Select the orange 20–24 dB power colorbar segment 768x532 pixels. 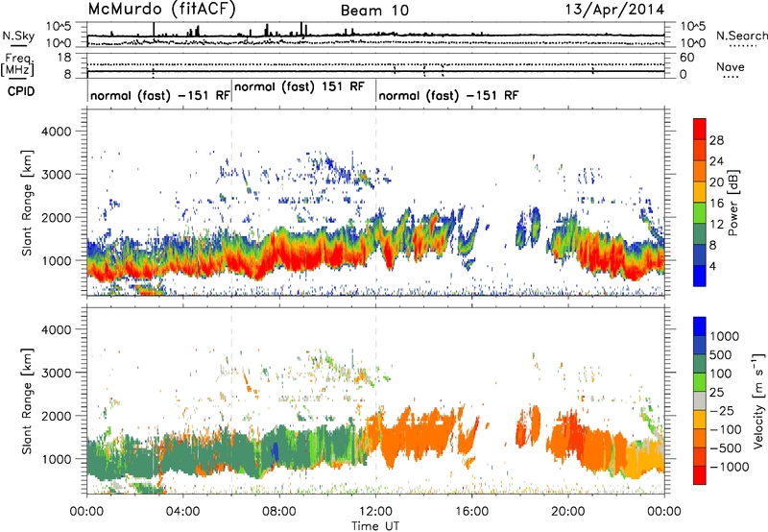point(700,172)
